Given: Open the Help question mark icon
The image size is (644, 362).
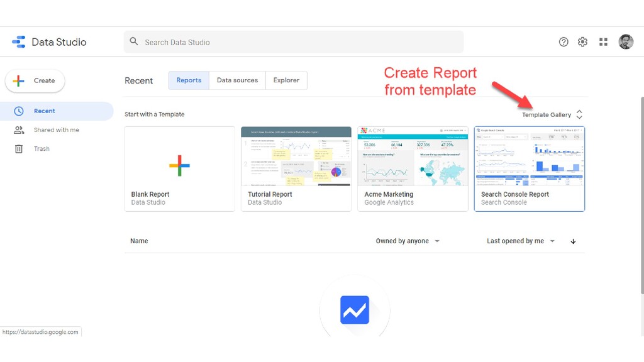Looking at the screenshot, I should (563, 42).
